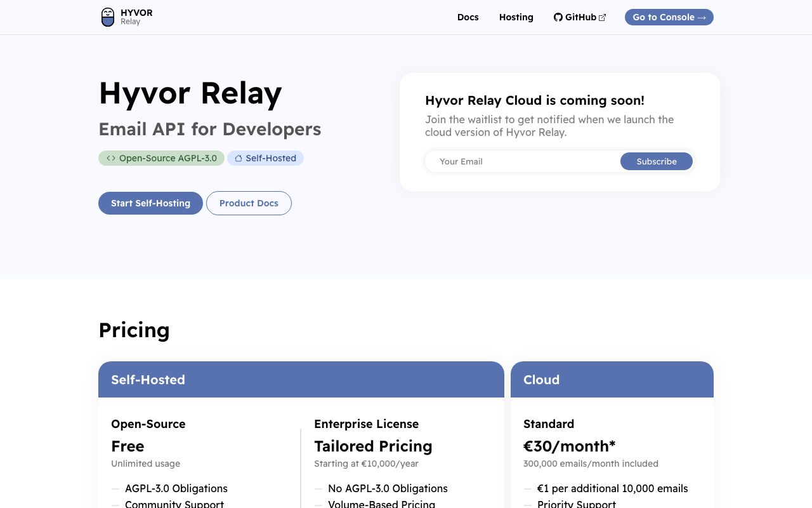Viewport: 812px width, 508px height.
Task: Click the Open-Source plan title
Action: [x=148, y=424]
